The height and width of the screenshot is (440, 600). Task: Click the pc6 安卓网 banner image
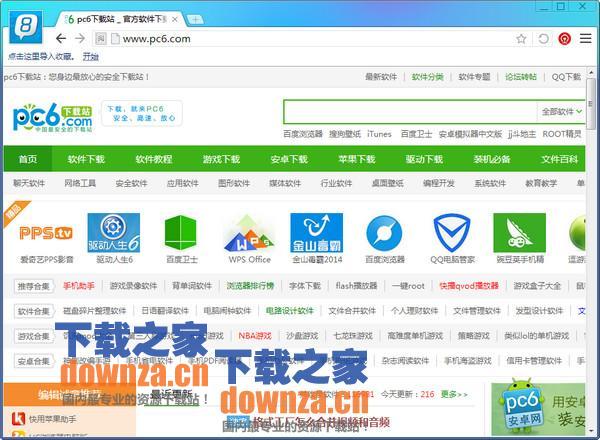[538, 407]
